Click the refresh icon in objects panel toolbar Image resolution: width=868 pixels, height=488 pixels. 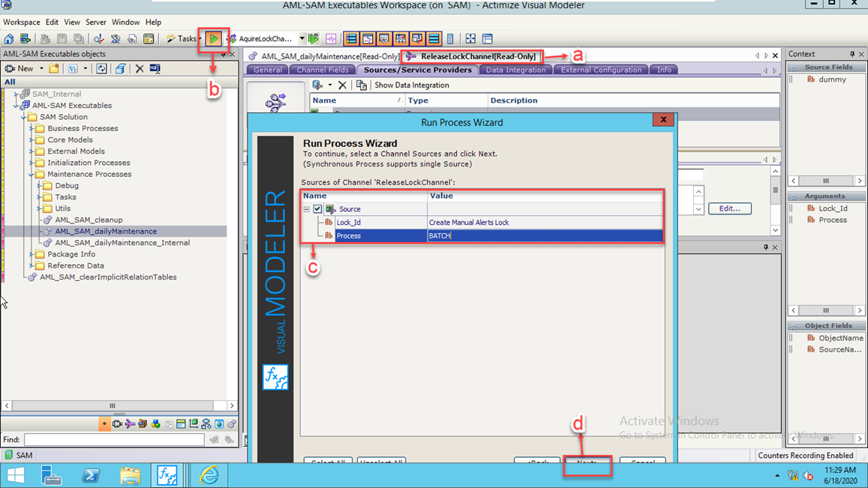click(101, 69)
